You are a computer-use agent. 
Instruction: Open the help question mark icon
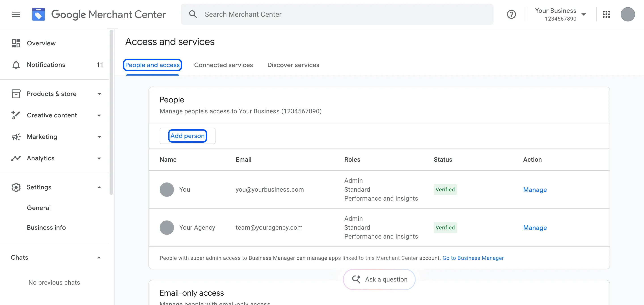pyautogui.click(x=511, y=14)
